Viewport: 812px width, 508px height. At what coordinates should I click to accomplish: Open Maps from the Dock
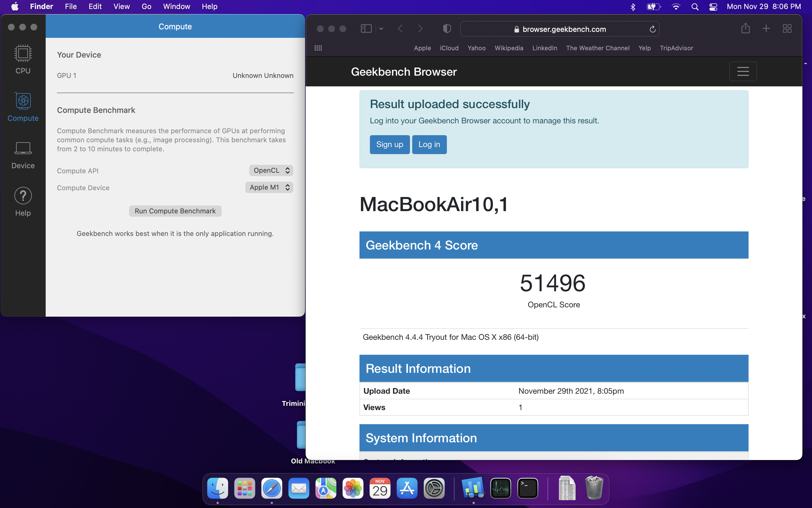(326, 488)
